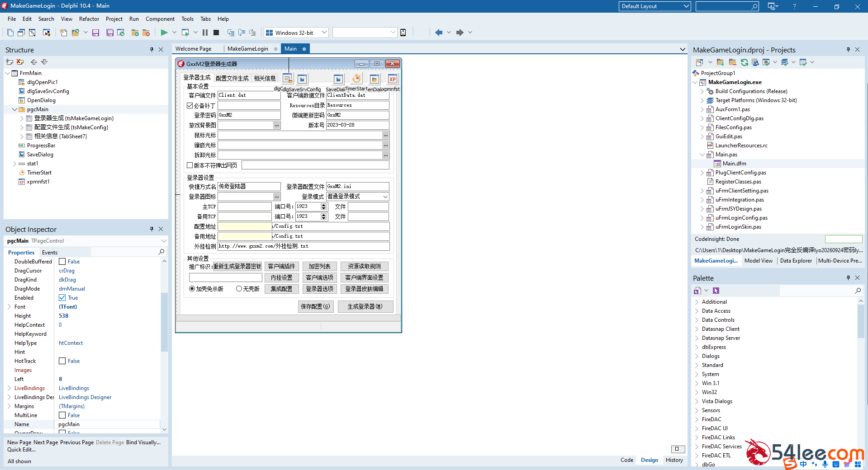Click Add folder icon in Projects toolbar
Image resolution: width=868 pixels, height=470 pixels.
[721, 62]
